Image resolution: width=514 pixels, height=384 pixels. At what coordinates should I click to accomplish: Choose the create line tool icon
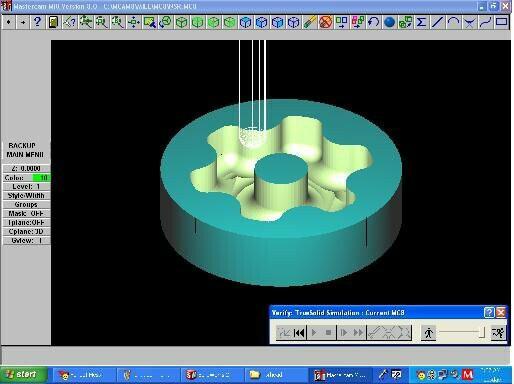pos(437,22)
